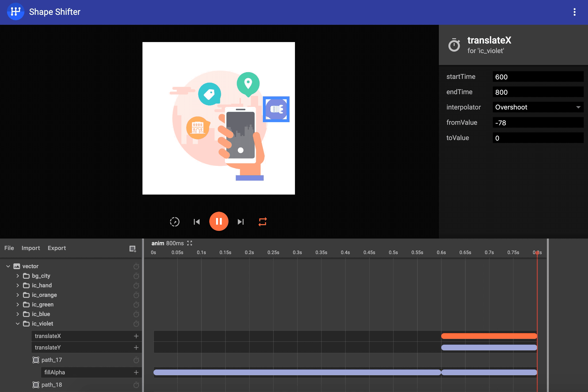Open the Export menu
This screenshot has height=392, width=588.
(57, 248)
